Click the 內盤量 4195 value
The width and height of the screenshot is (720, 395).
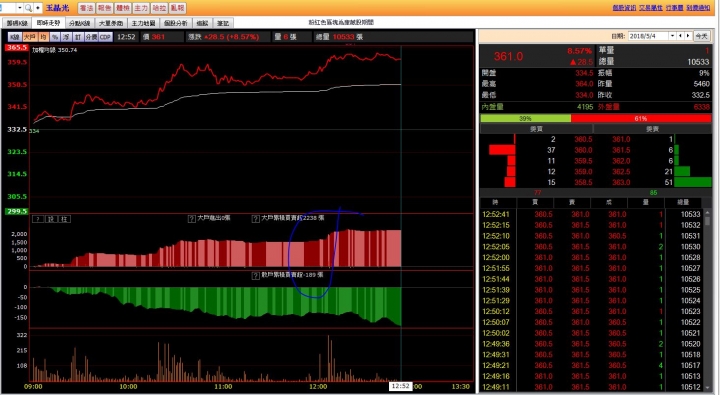(x=585, y=107)
